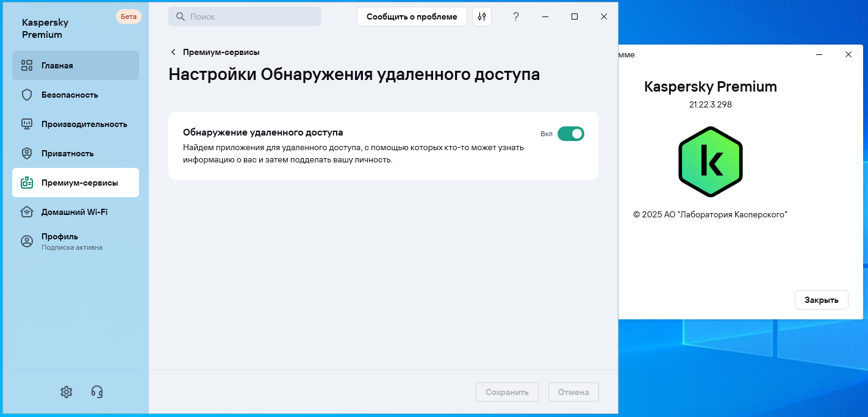Open the Главная section in sidebar
Screen dimensions: 868x417
coord(76,65)
